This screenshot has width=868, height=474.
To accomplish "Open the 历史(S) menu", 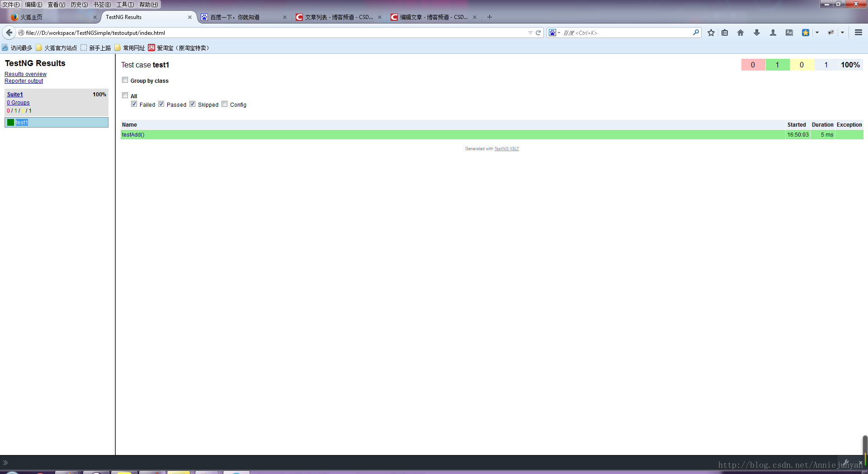I will 80,5.
